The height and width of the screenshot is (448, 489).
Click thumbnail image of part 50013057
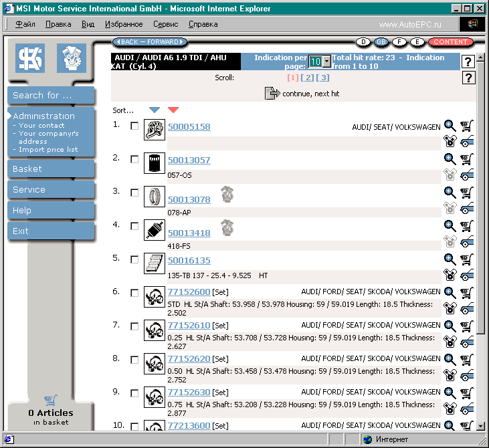155,163
